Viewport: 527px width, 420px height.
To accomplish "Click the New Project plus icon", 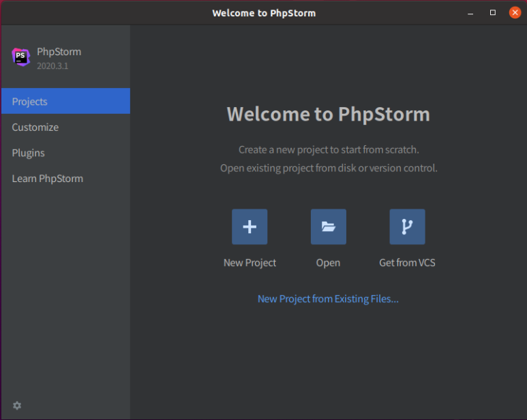I will 250,227.
